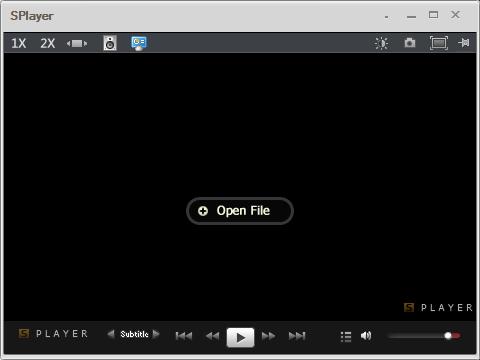Rewind the video

point(212,336)
